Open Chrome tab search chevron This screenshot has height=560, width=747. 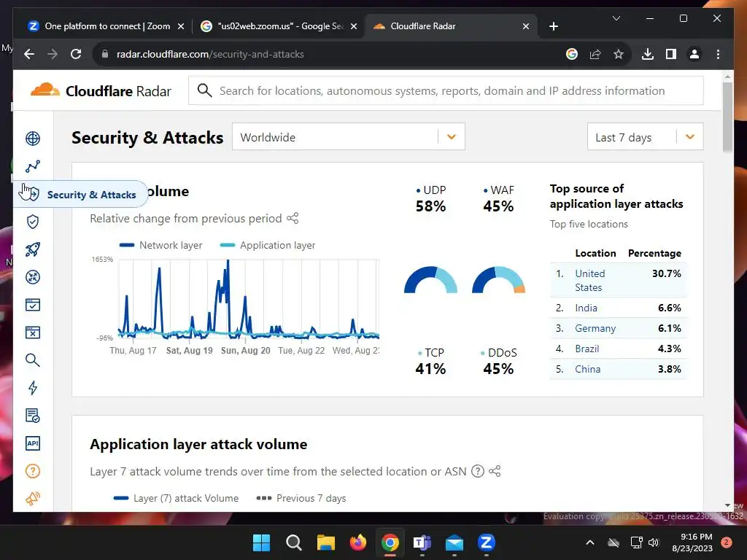pyautogui.click(x=616, y=18)
